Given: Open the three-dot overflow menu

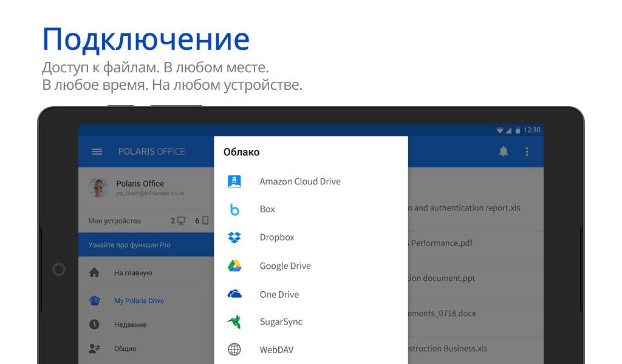Looking at the screenshot, I should tap(527, 152).
